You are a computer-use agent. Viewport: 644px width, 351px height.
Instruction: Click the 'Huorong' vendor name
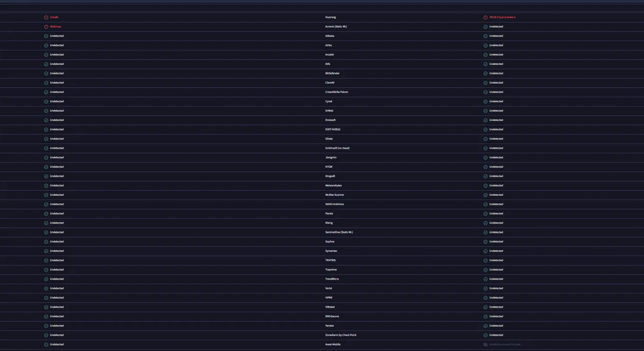tap(330, 17)
